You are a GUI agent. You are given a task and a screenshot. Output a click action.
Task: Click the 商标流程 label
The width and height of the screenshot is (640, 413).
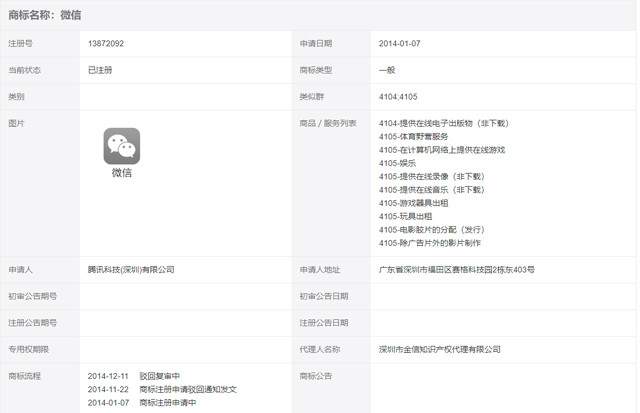[x=24, y=376]
